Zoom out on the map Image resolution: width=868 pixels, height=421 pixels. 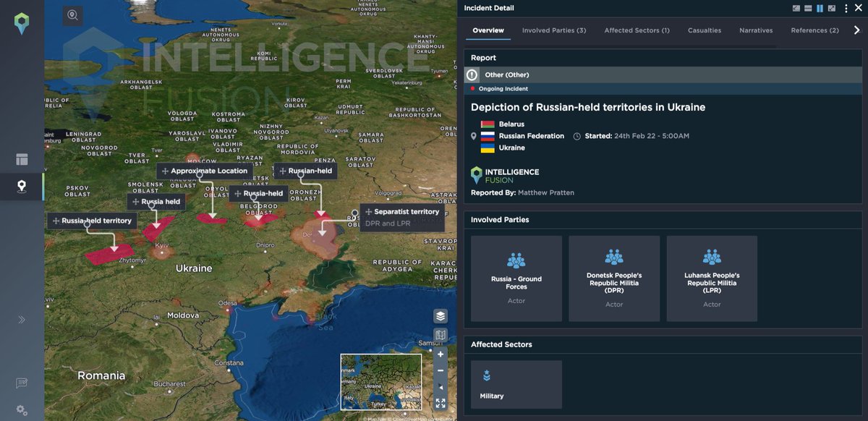441,370
